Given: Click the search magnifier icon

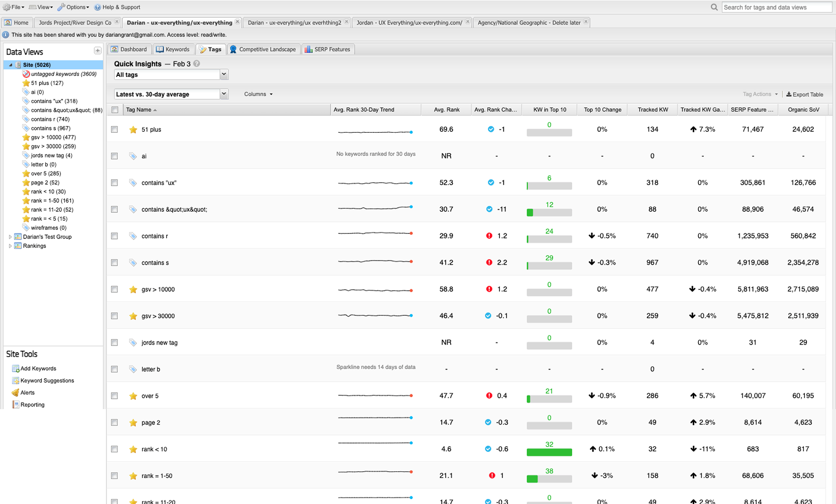Looking at the screenshot, I should [714, 7].
